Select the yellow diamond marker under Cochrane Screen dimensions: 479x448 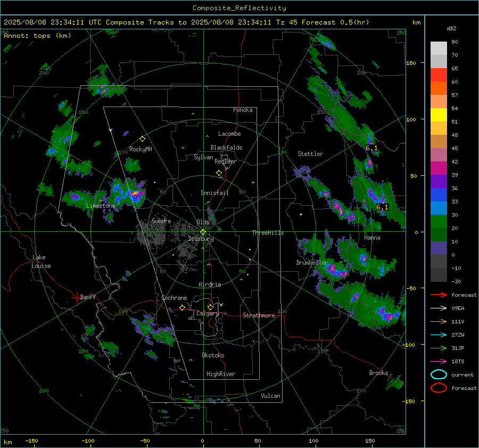[x=182, y=307]
